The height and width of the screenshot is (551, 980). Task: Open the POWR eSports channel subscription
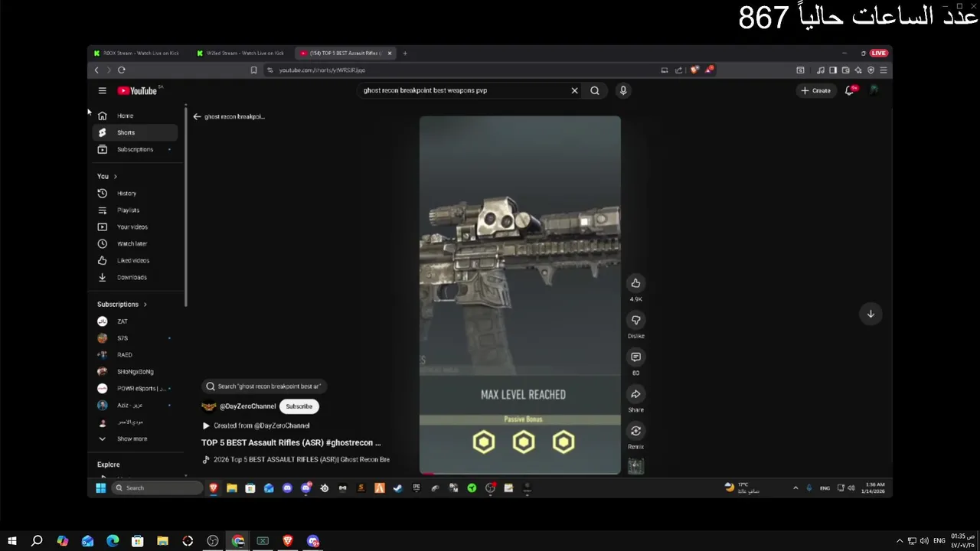[x=135, y=389]
